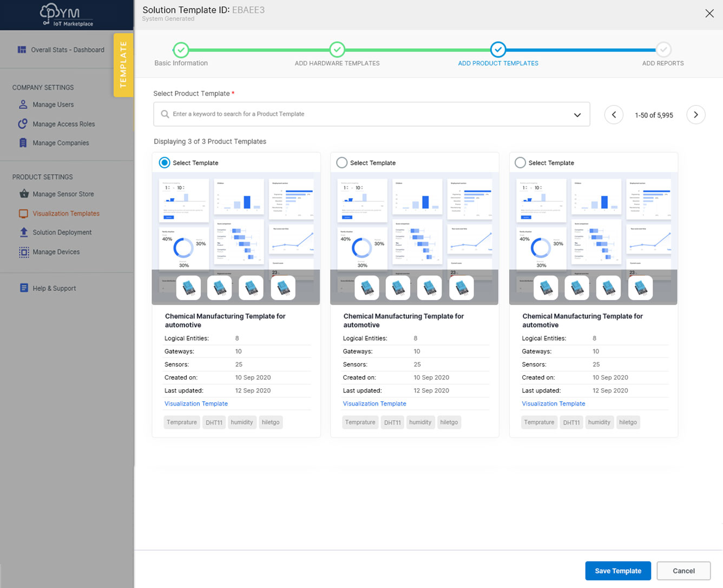Click the humidity tag on second card
The width and height of the screenshot is (723, 588).
pyautogui.click(x=420, y=422)
